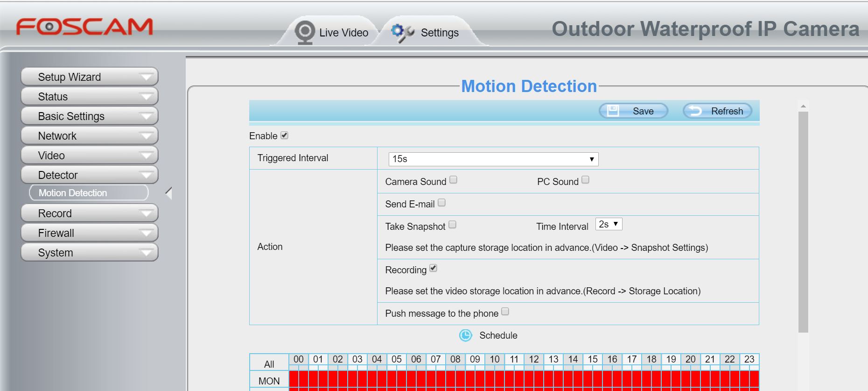Switch to the Settings tab
The image size is (868, 391).
(x=430, y=32)
